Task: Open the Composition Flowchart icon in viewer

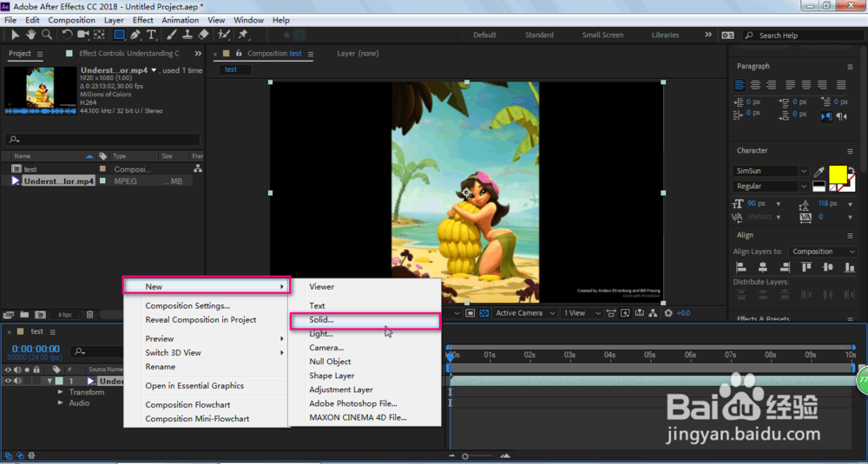Action: click(654, 313)
